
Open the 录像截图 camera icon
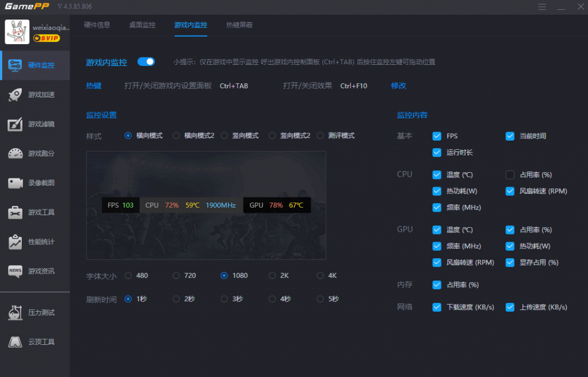click(15, 183)
